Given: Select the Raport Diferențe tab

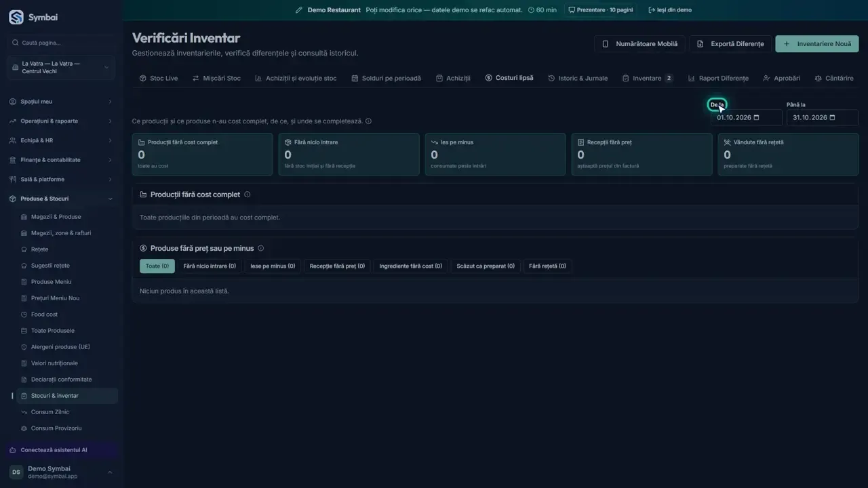Looking at the screenshot, I should (718, 79).
